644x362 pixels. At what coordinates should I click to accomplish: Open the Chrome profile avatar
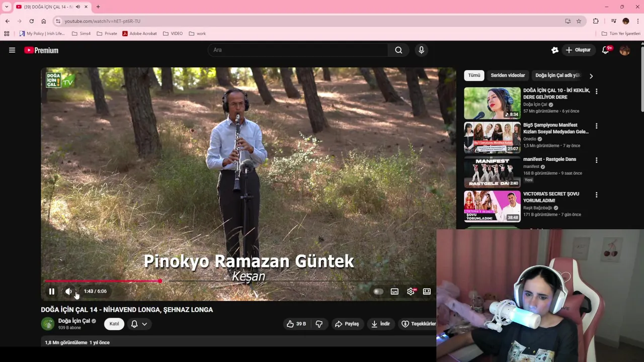pyautogui.click(x=625, y=21)
